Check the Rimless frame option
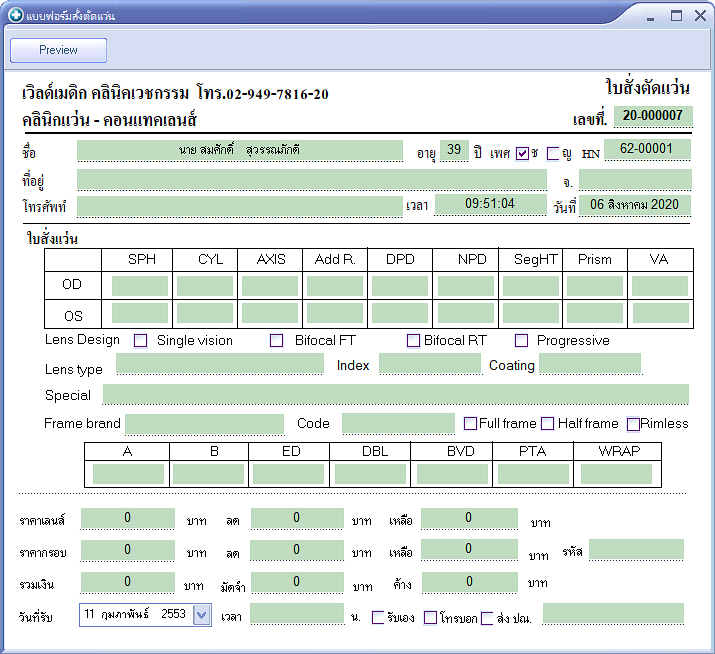The height and width of the screenshot is (654, 715). pyautogui.click(x=633, y=424)
